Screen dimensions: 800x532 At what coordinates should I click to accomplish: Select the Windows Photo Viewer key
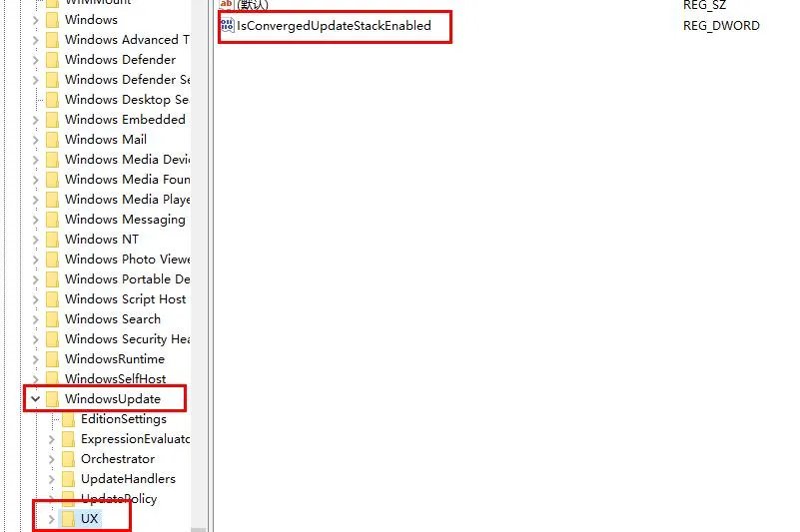pyautogui.click(x=127, y=260)
